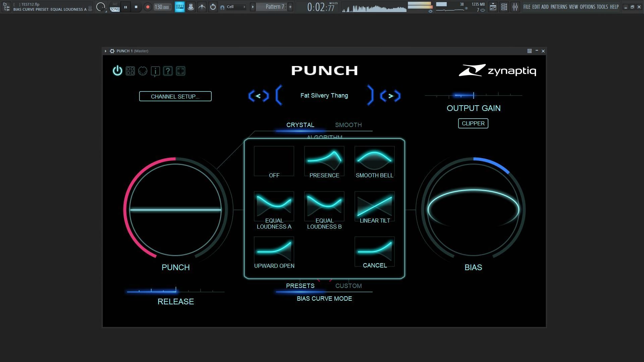
Task: Click the output peak level meter
Action: [420, 5]
